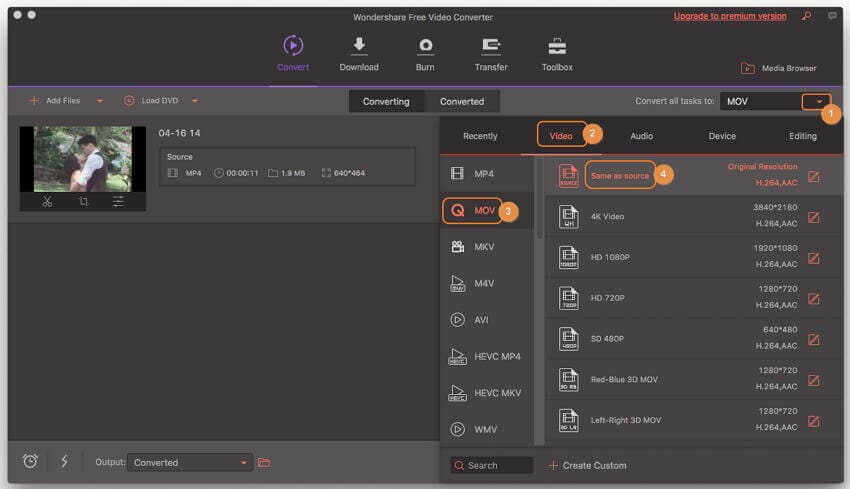Select the 4K Video preset
Image resolution: width=850 pixels, height=489 pixels.
point(693,216)
